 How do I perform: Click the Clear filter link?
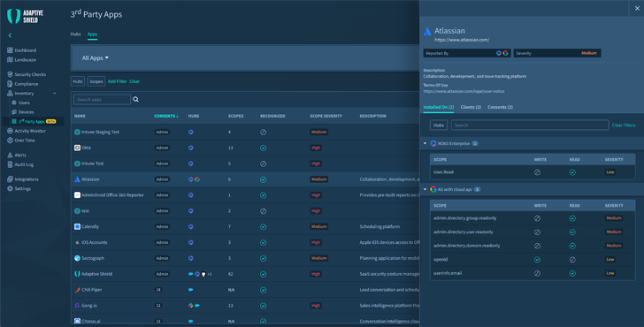(134, 81)
